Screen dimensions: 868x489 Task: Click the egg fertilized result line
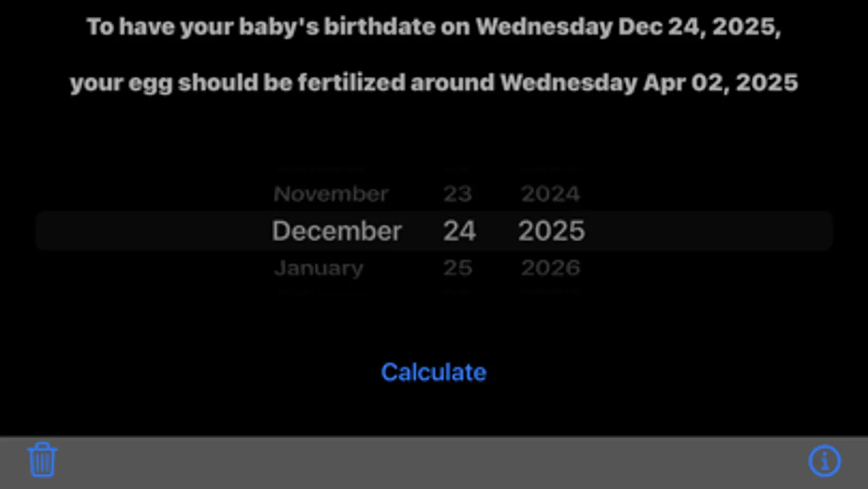434,83
